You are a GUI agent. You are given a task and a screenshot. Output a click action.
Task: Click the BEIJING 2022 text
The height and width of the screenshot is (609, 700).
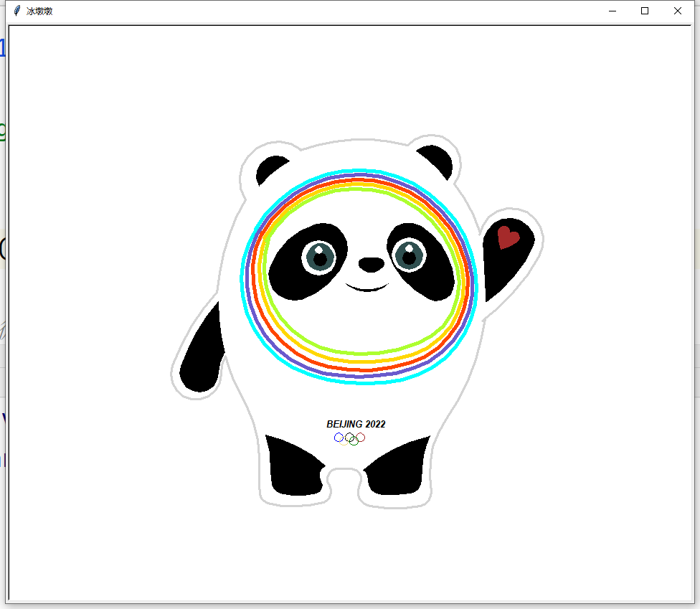[x=356, y=424]
